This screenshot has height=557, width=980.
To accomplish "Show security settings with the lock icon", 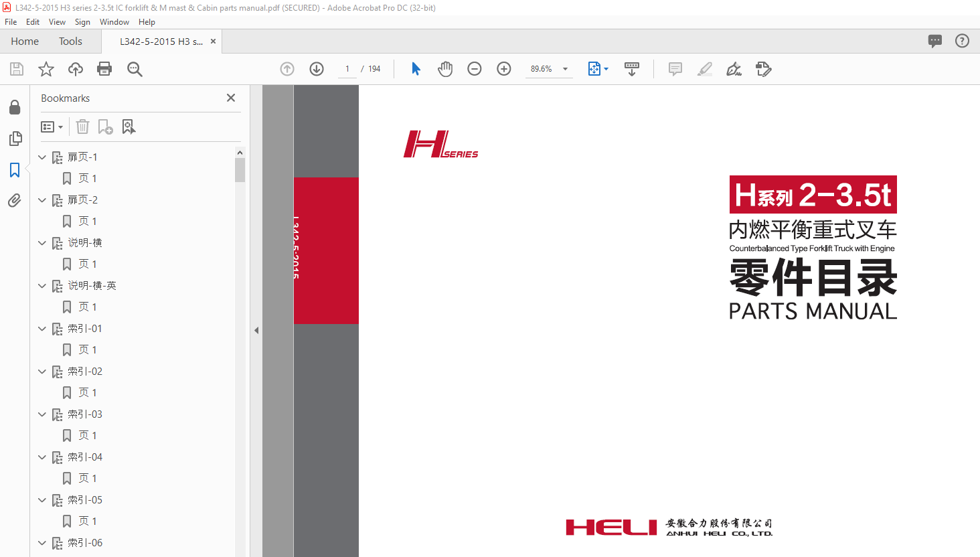I will coord(15,107).
